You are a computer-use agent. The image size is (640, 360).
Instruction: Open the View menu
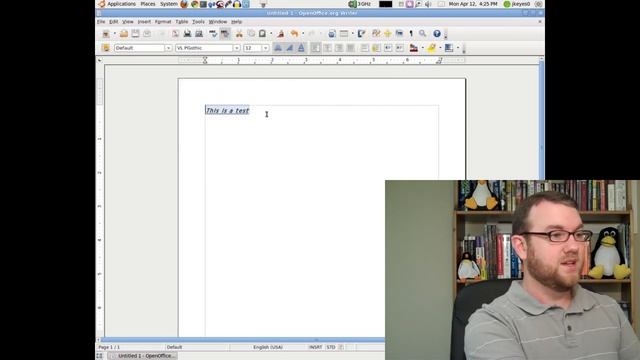128,22
